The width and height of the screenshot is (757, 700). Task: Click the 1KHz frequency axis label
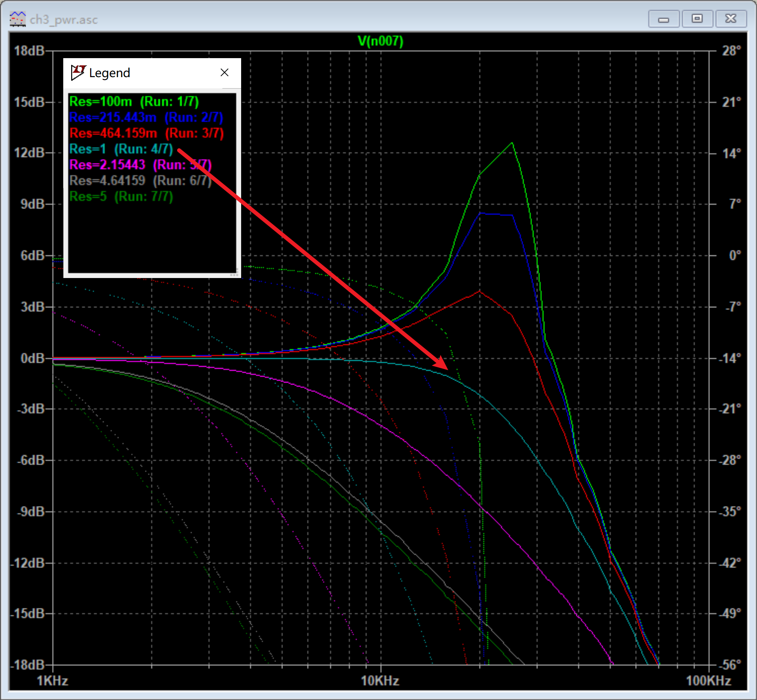[x=53, y=681]
